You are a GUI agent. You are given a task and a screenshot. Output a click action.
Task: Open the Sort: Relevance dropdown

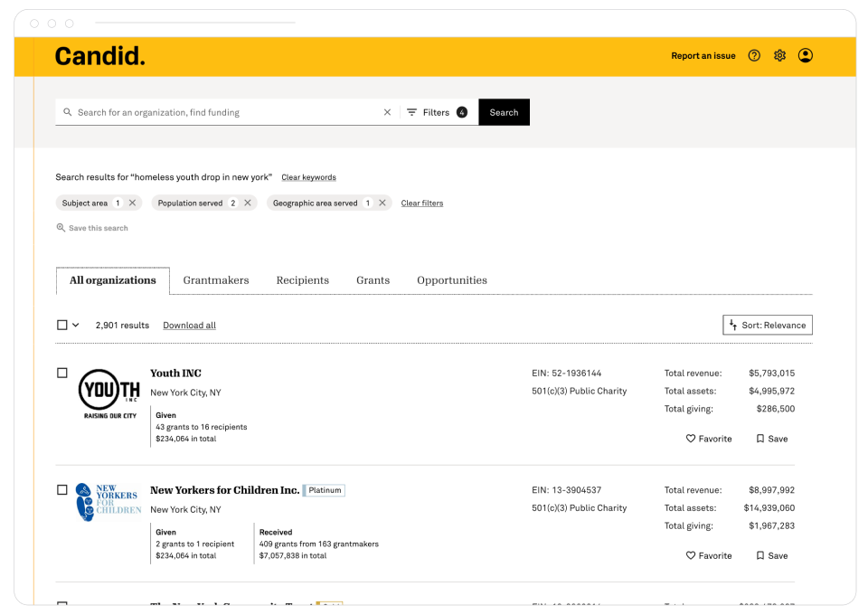tap(767, 324)
